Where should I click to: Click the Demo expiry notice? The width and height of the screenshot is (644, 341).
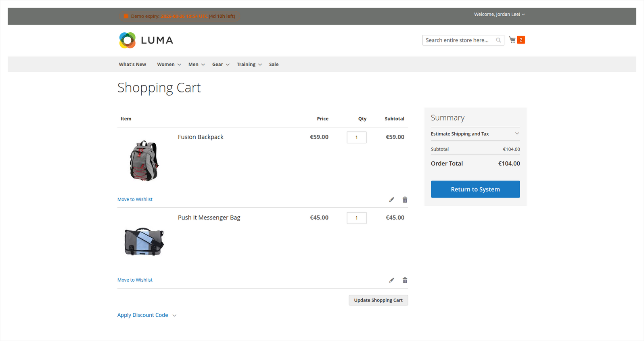[x=179, y=16]
